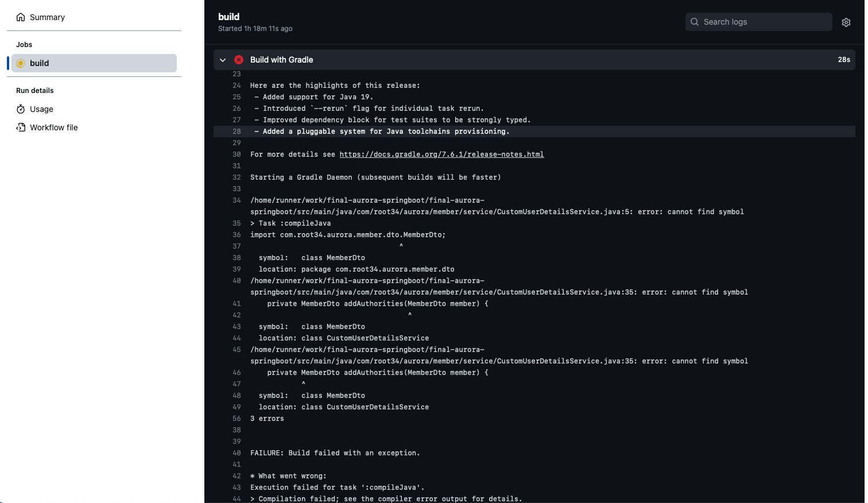Screen dimensions: 868x503
Task: Click the 'location: package com.root34.aurora.member.dto' line
Action: [x=356, y=269]
